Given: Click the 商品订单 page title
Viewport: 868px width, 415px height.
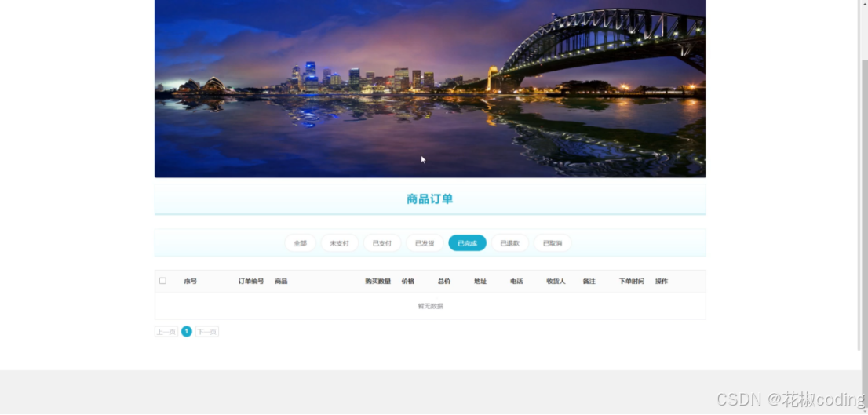Looking at the screenshot, I should tap(429, 199).
